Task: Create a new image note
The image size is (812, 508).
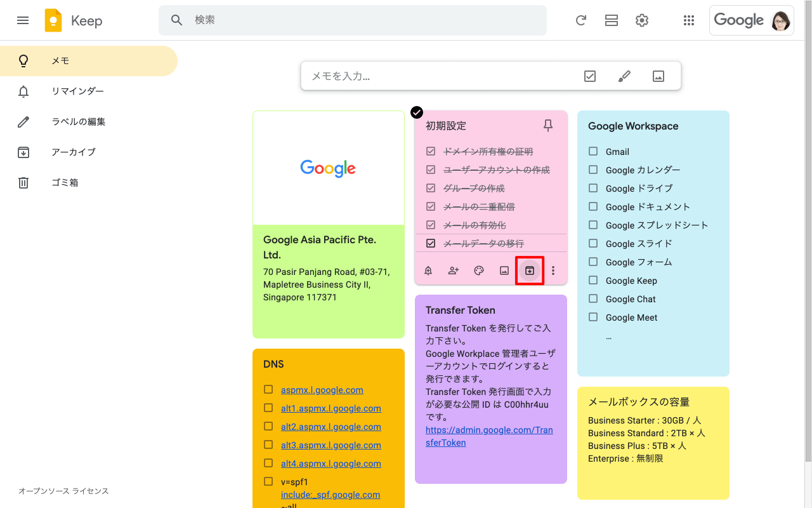Action: (658, 76)
